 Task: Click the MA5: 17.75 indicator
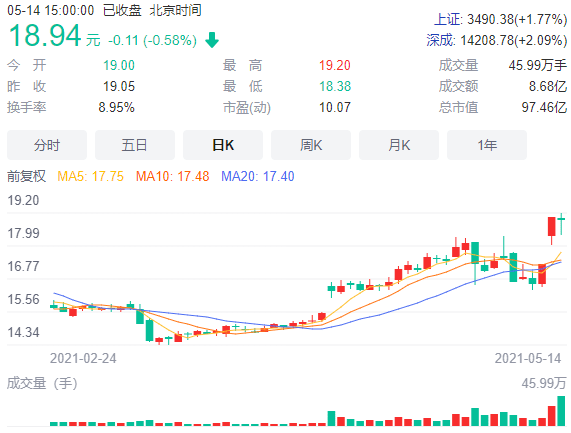pyautogui.click(x=91, y=176)
